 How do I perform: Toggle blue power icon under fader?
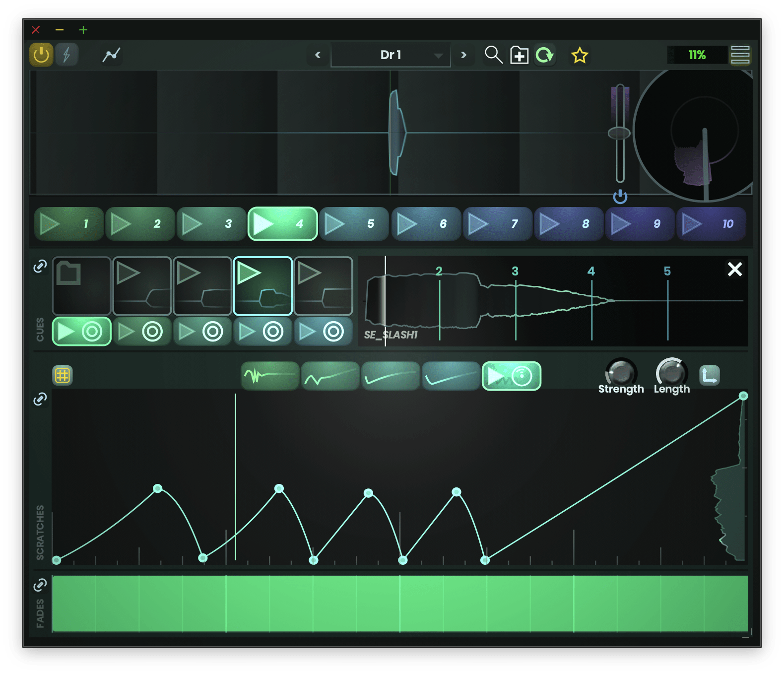tap(620, 197)
